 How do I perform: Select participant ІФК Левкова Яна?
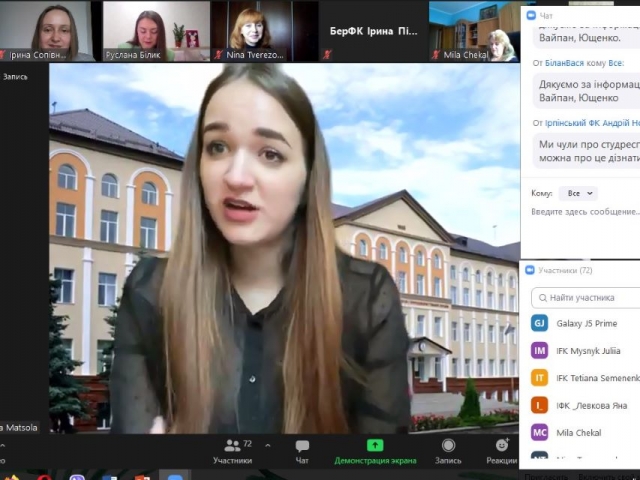click(x=585, y=406)
